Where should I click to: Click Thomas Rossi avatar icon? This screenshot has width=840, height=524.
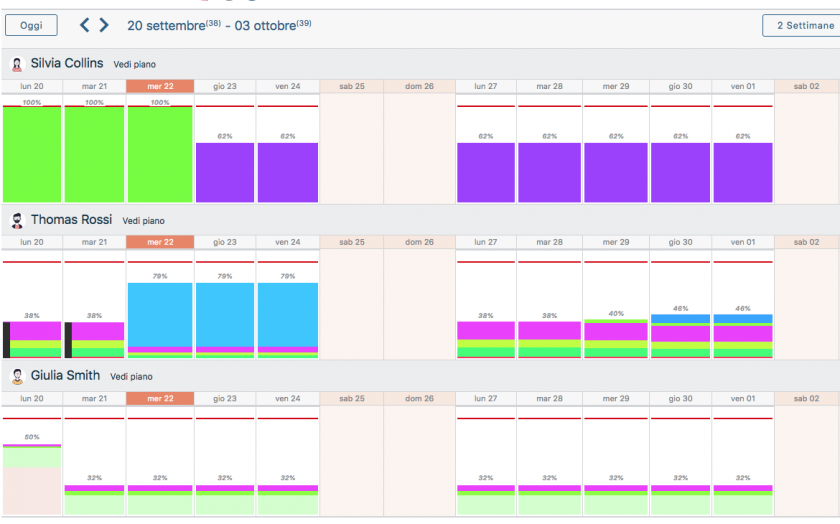click(x=17, y=220)
